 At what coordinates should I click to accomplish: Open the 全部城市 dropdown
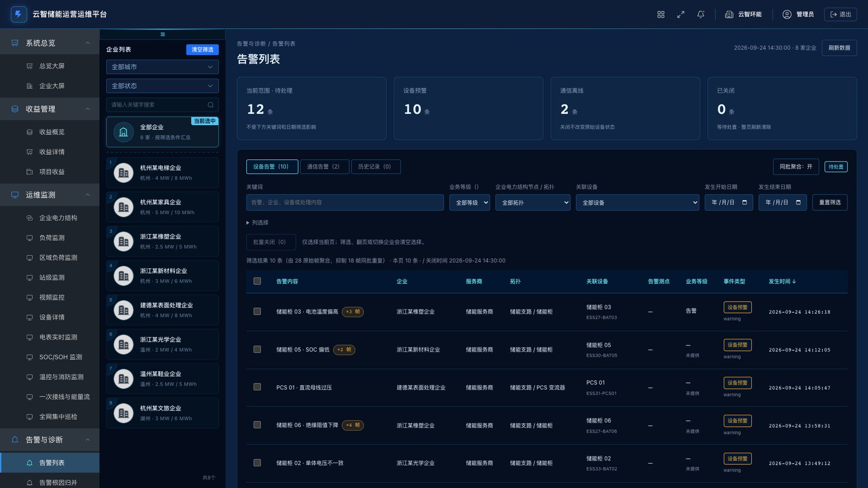coord(163,67)
